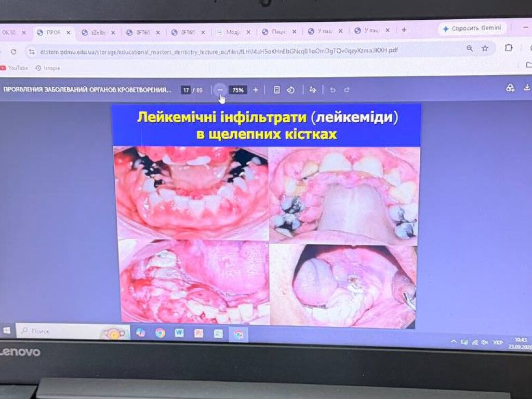532x399 pixels.
Task: Save PDF to Google Drive icon
Action: pyautogui.click(x=510, y=88)
